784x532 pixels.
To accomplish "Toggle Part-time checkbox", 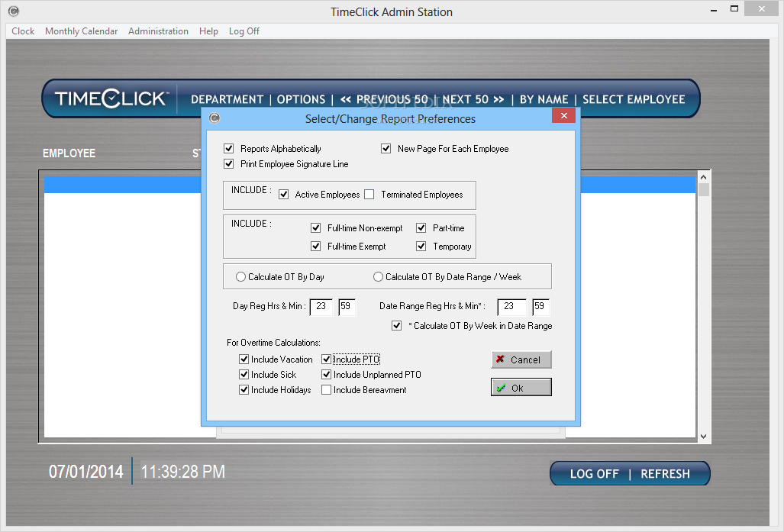I will point(421,228).
